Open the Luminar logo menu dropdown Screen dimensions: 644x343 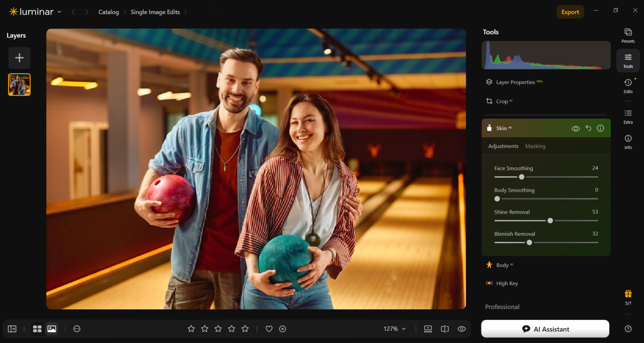pyautogui.click(x=35, y=12)
